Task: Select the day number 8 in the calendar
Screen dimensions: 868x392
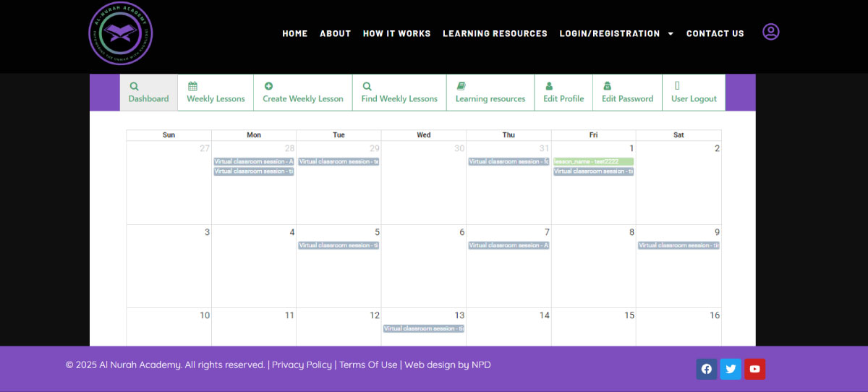Action: (631, 232)
